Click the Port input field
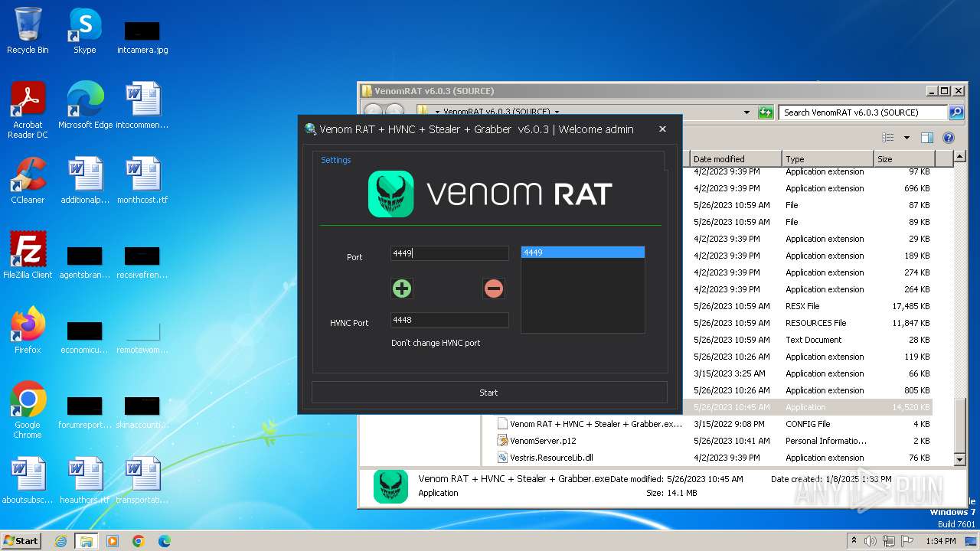 449,253
